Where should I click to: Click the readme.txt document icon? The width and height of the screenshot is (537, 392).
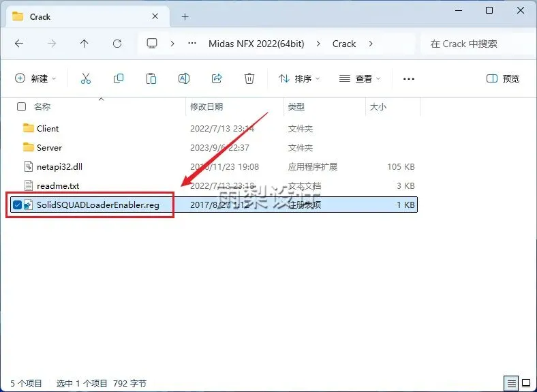point(29,185)
